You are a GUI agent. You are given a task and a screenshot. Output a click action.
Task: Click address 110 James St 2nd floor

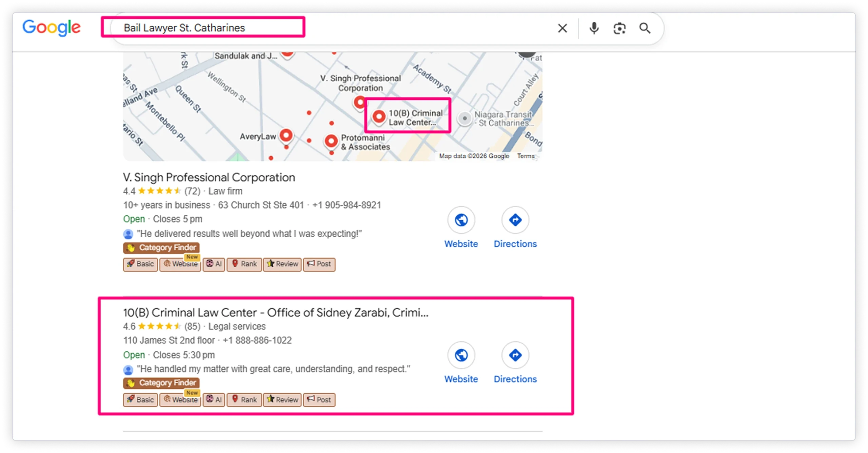pos(169,340)
